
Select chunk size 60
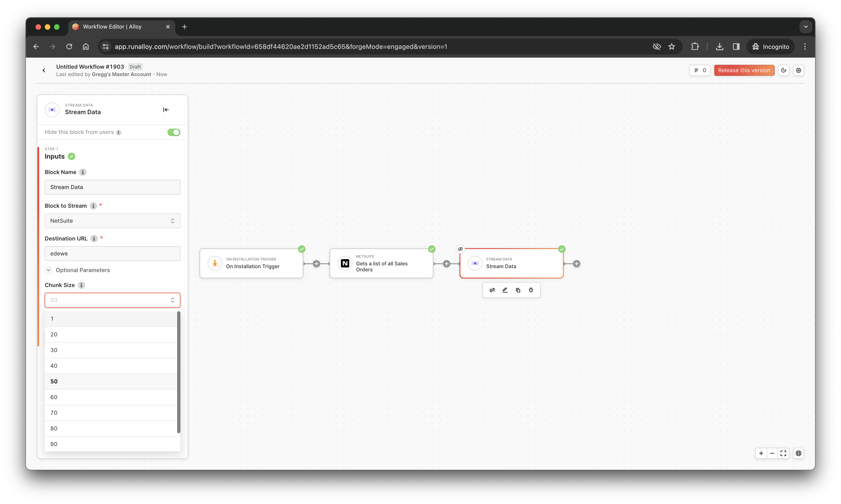(x=111, y=397)
